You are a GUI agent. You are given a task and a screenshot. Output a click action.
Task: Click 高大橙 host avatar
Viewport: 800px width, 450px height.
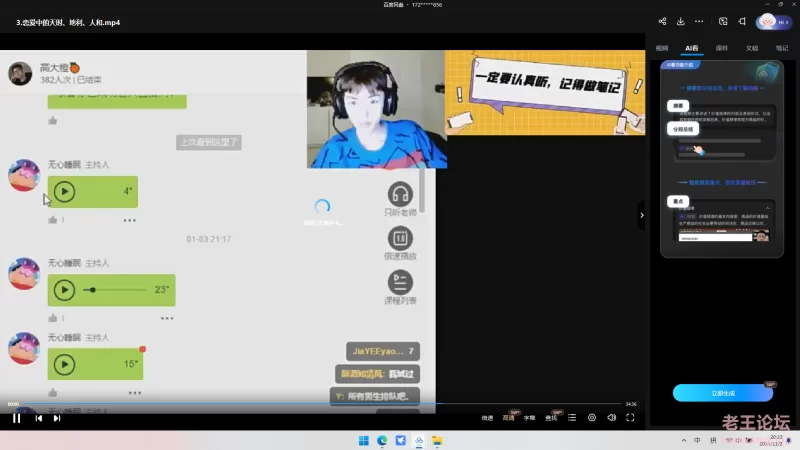[20, 73]
